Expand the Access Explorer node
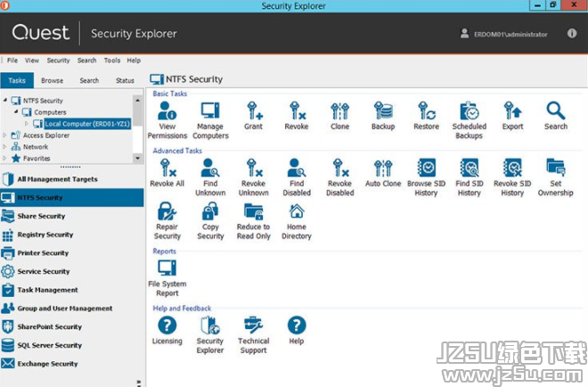 [x=4, y=136]
